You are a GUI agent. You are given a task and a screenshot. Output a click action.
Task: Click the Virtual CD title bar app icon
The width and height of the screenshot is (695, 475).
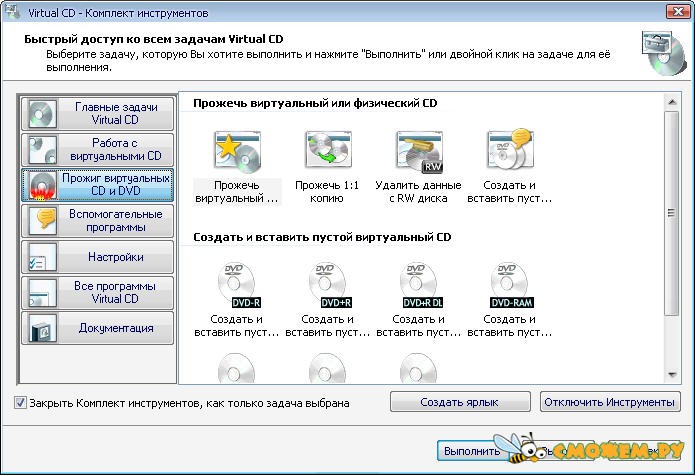point(12,11)
